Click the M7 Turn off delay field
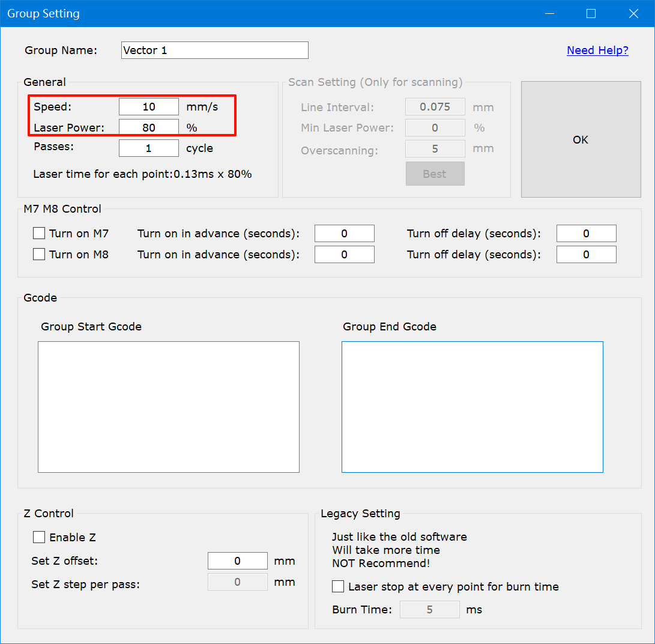This screenshot has width=655, height=644. click(586, 234)
